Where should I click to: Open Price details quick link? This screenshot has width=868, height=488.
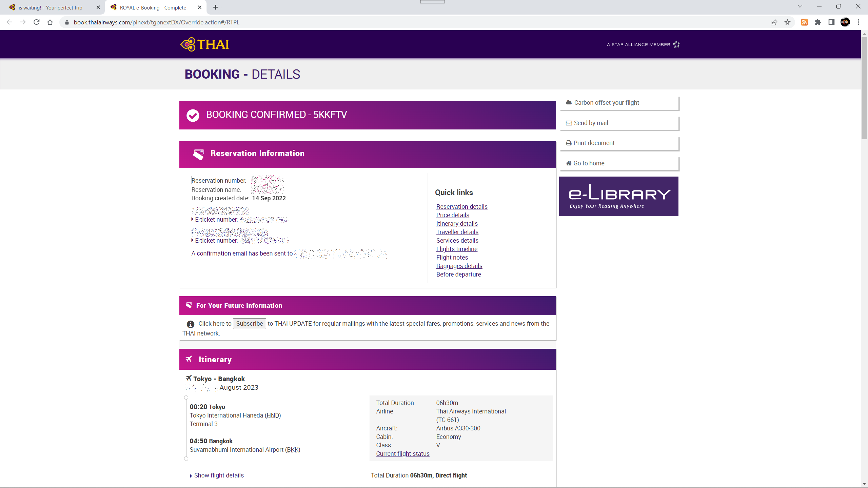pyautogui.click(x=453, y=215)
